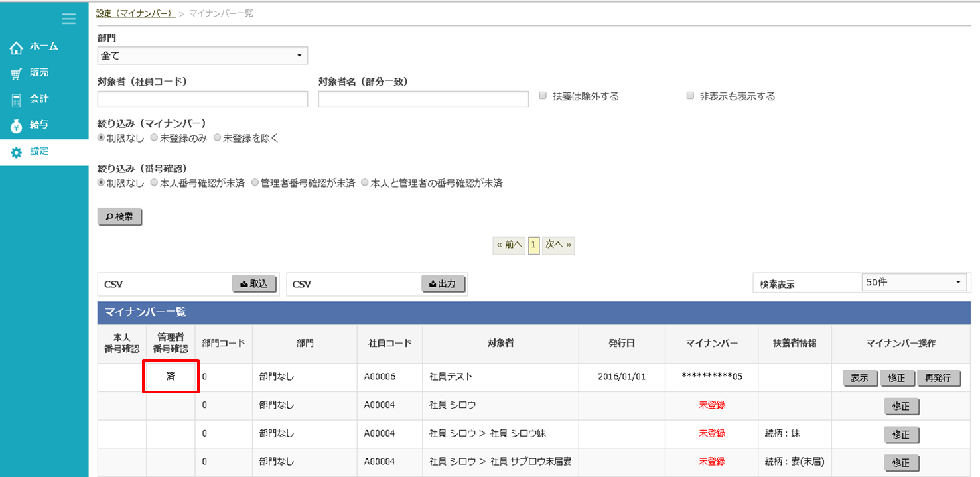Viewport: 980px width, 477px height.
Task: Click the 販売 shopping cart icon
Action: tap(17, 74)
